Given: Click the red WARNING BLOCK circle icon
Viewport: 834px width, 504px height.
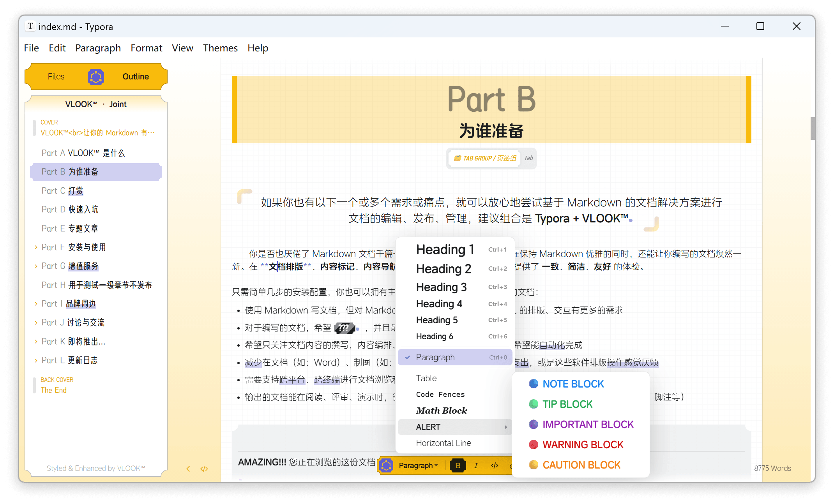Looking at the screenshot, I should tap(534, 444).
